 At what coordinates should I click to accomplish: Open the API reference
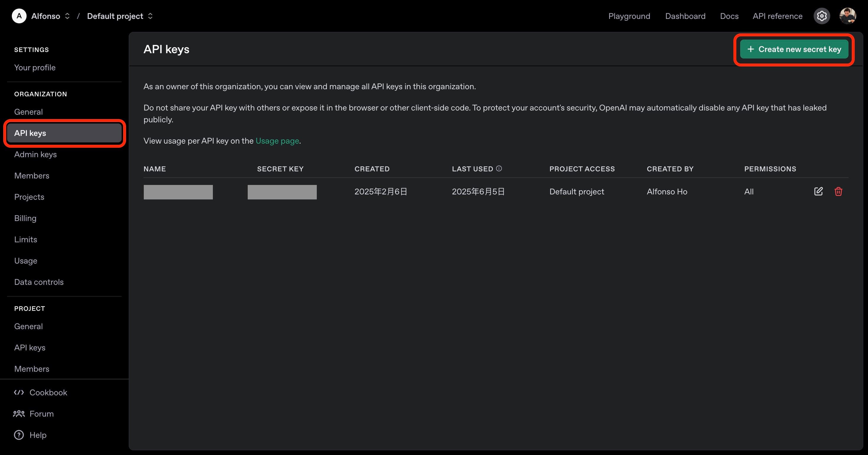tap(777, 16)
